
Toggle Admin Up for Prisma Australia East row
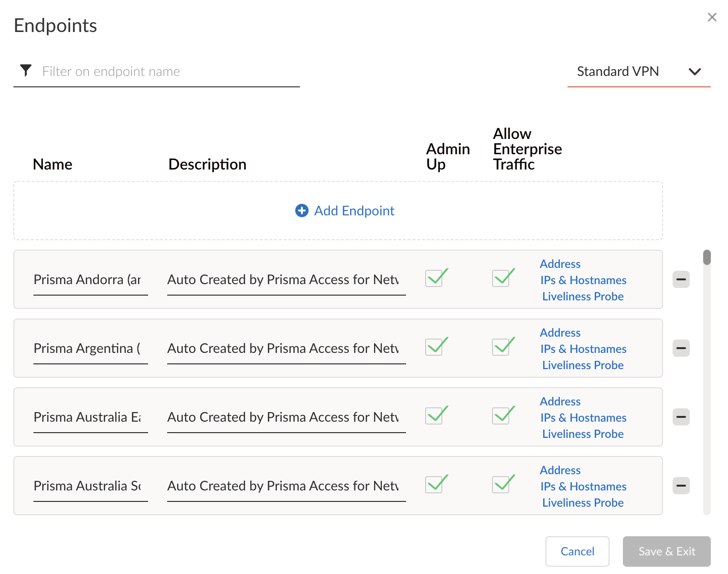[434, 415]
